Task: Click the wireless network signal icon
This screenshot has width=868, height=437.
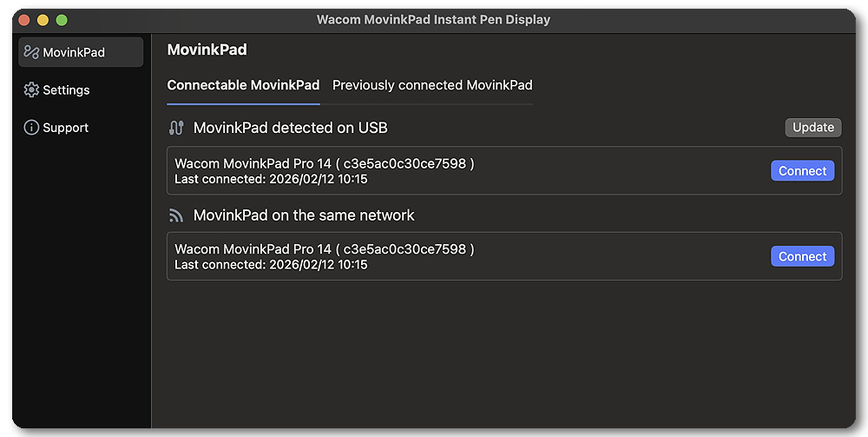Action: tap(176, 215)
